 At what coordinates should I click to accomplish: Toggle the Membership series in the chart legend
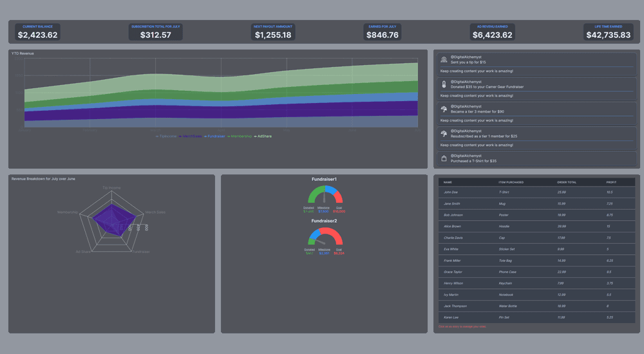(240, 136)
